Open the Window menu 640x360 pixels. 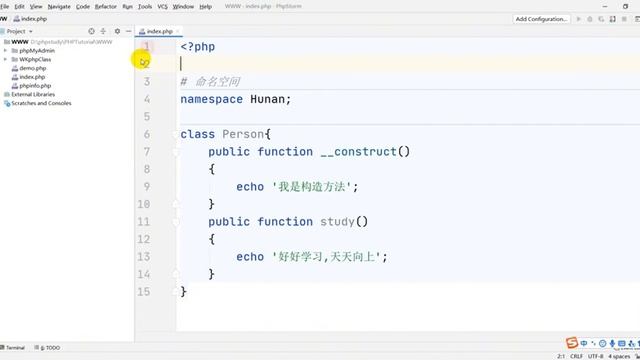pos(183,7)
